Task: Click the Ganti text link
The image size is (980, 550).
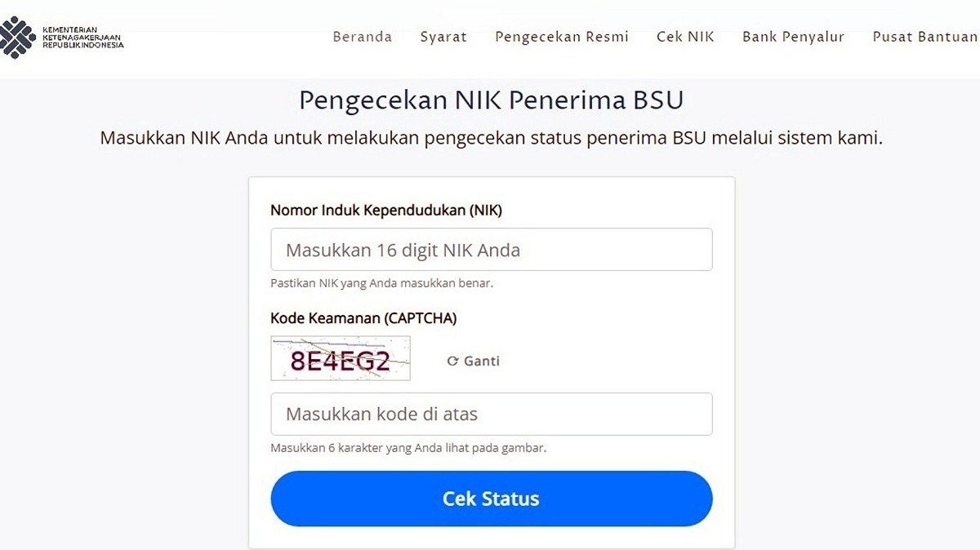Action: 482,361
